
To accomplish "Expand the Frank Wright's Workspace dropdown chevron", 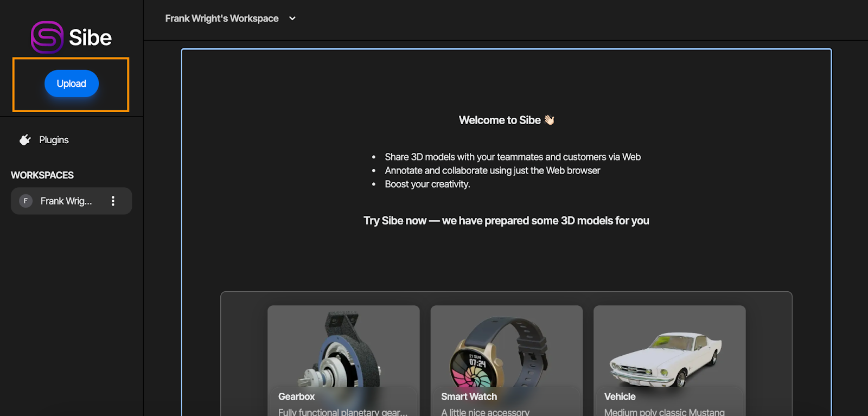I will (292, 18).
